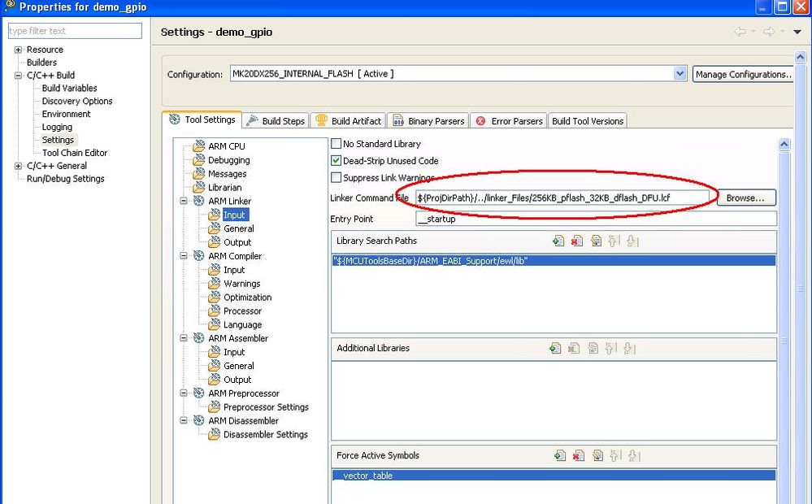The height and width of the screenshot is (504, 812).
Task: Open the Build Tool Versions tab
Action: pyautogui.click(x=587, y=120)
